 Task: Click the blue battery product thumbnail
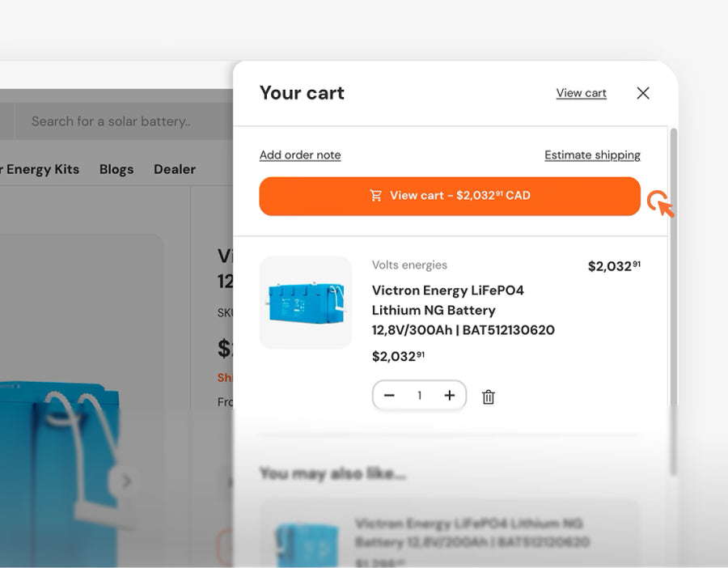(x=305, y=302)
